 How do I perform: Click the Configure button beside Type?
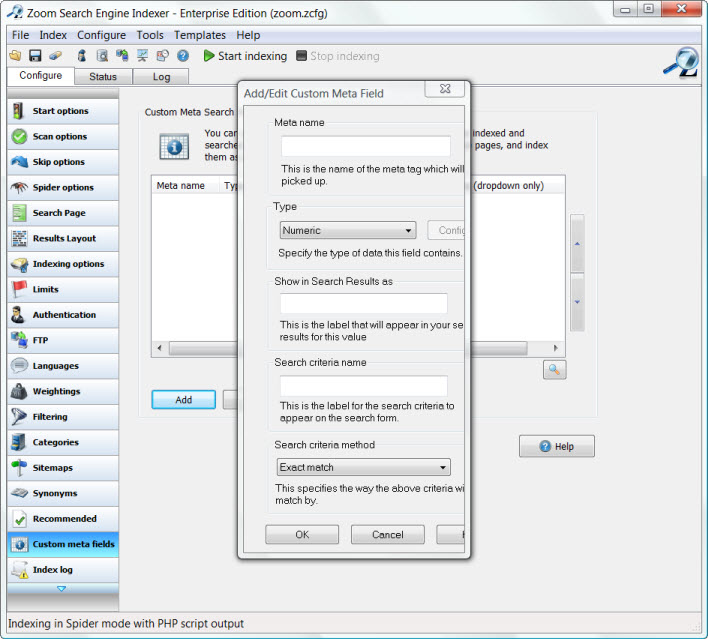pyautogui.click(x=446, y=230)
